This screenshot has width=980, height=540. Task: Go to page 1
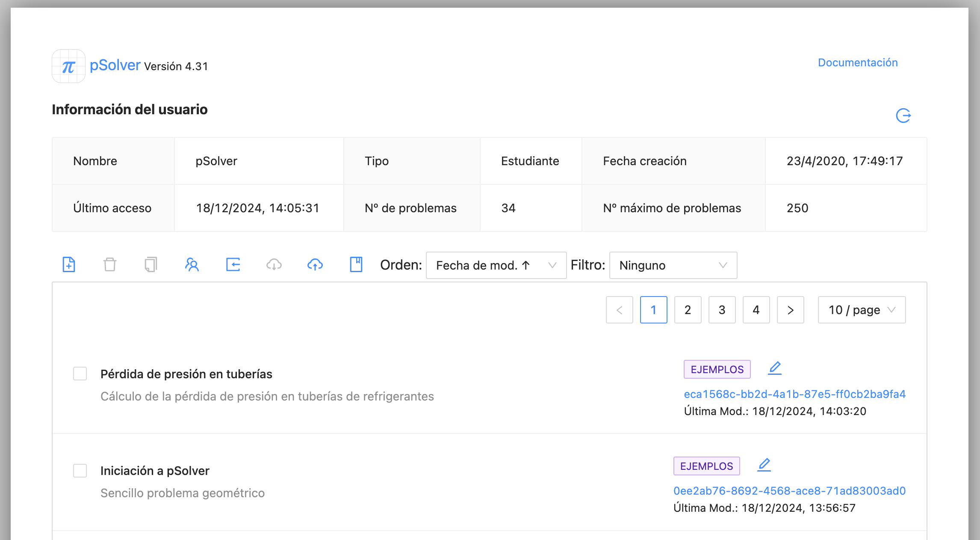pos(653,310)
